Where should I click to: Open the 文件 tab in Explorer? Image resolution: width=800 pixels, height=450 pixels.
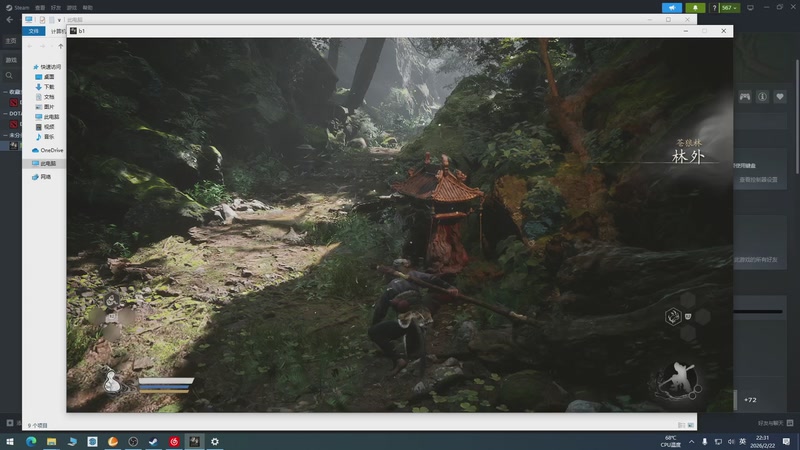coord(34,31)
